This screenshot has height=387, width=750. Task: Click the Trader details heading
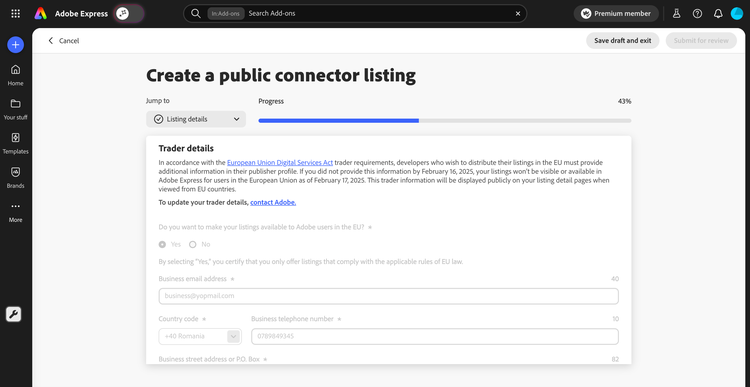pyautogui.click(x=186, y=148)
